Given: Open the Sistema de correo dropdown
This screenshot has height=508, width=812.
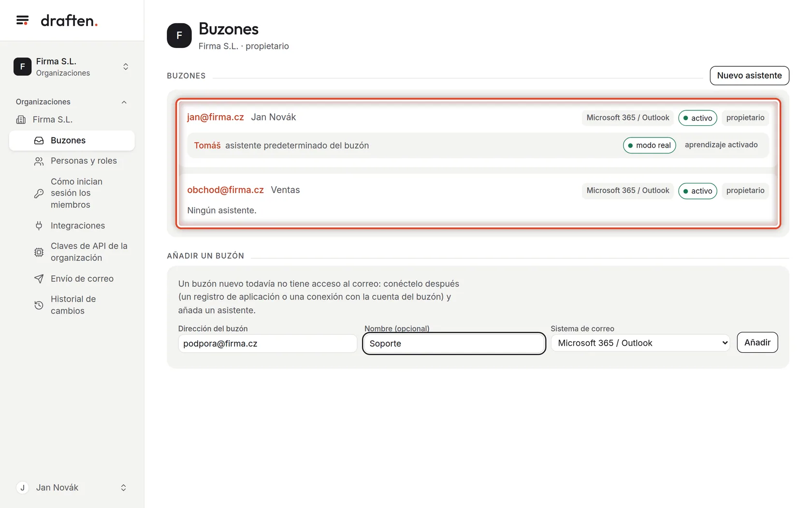Looking at the screenshot, I should (x=640, y=343).
